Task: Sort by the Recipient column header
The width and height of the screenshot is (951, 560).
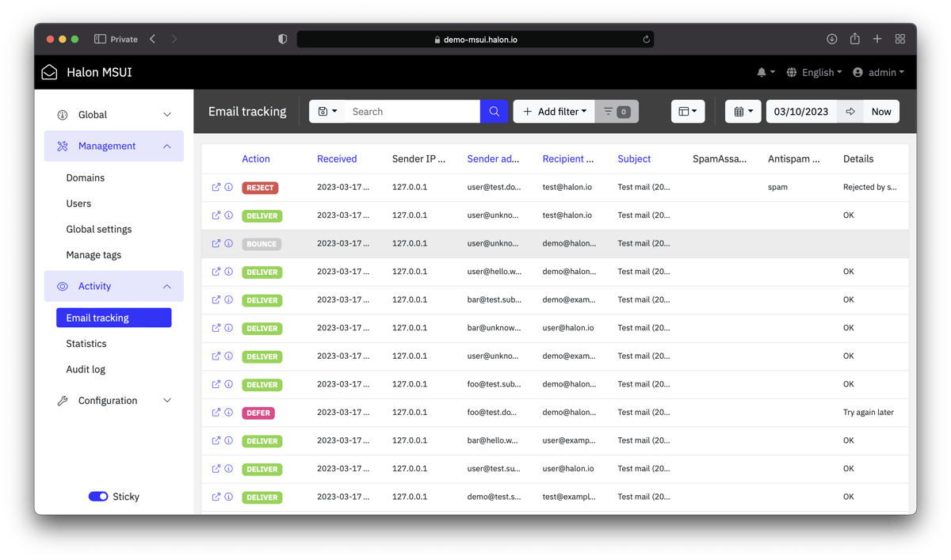Action: [568, 158]
